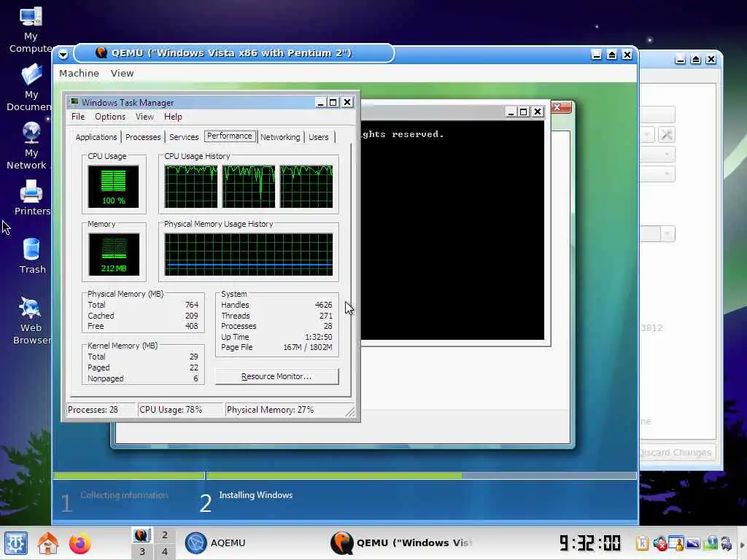The image size is (747, 560).
Task: Maximize the QEMU window
Action: point(612,55)
